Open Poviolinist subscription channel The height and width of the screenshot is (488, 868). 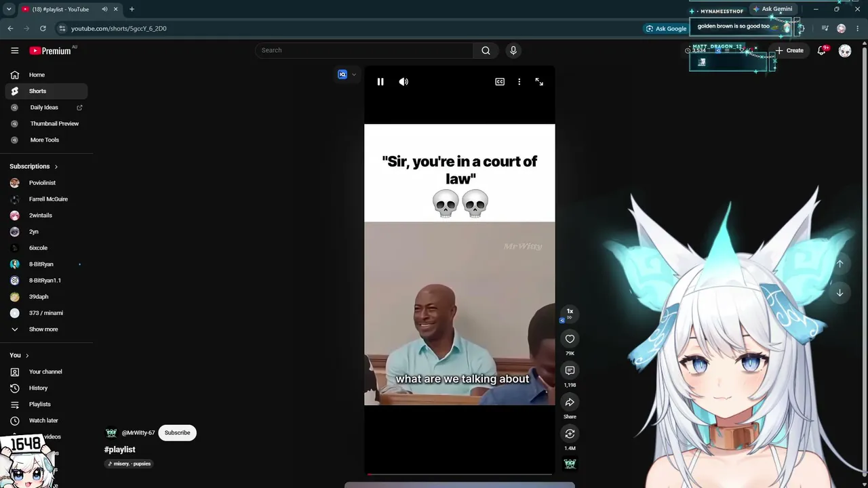pos(46,183)
